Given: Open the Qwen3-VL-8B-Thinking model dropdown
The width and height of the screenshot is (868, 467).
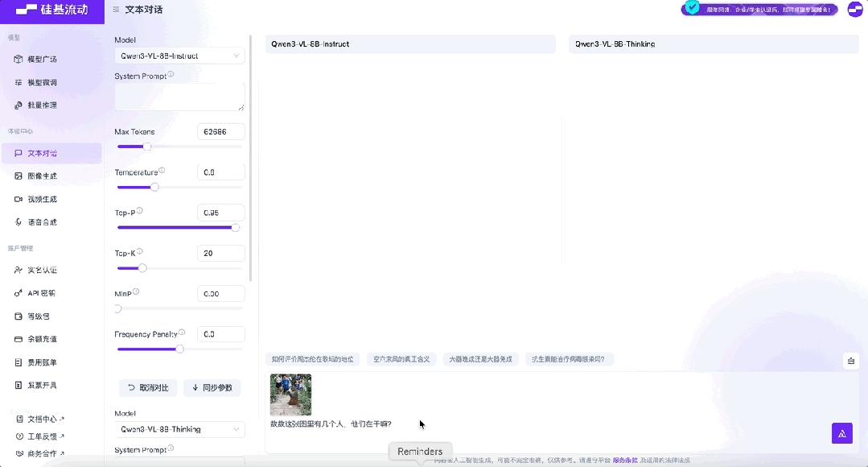Looking at the screenshot, I should tap(179, 429).
